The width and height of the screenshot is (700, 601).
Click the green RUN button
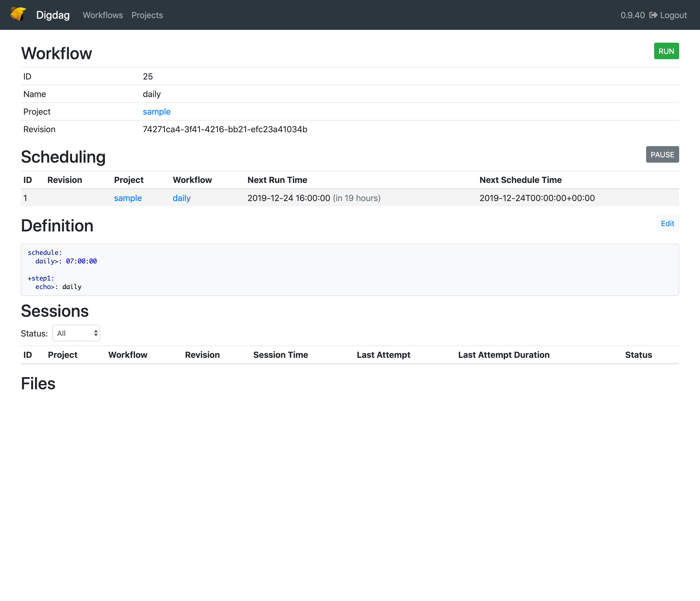666,51
